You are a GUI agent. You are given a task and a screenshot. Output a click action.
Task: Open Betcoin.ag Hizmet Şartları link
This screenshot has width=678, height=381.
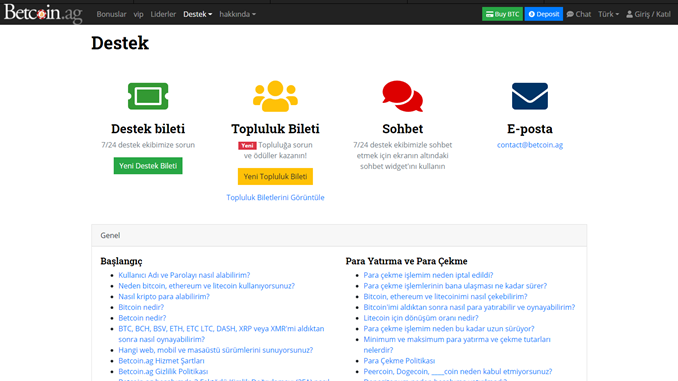(161, 361)
